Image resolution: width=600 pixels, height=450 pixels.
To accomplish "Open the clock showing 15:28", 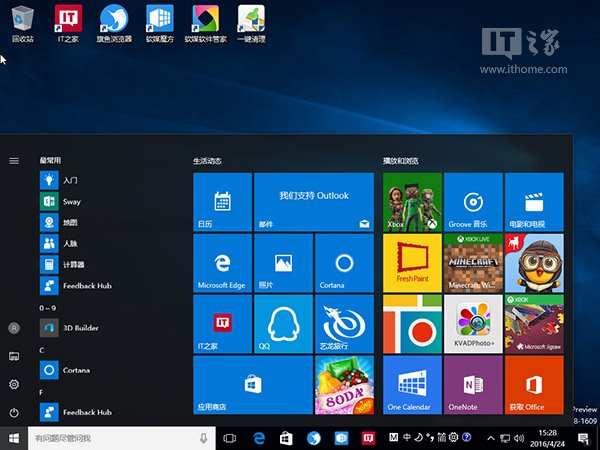I will pyautogui.click(x=547, y=439).
